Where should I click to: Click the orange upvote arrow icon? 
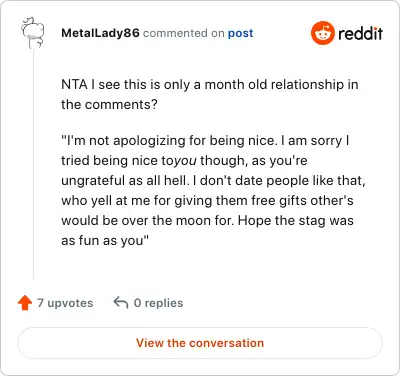tap(25, 303)
